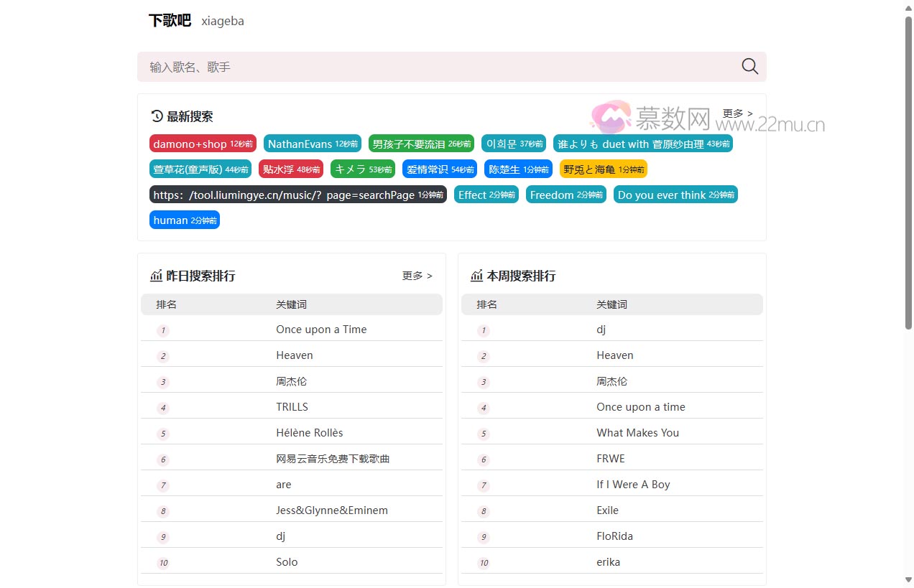Click rank badge 10 in weekly ranking

484,563
